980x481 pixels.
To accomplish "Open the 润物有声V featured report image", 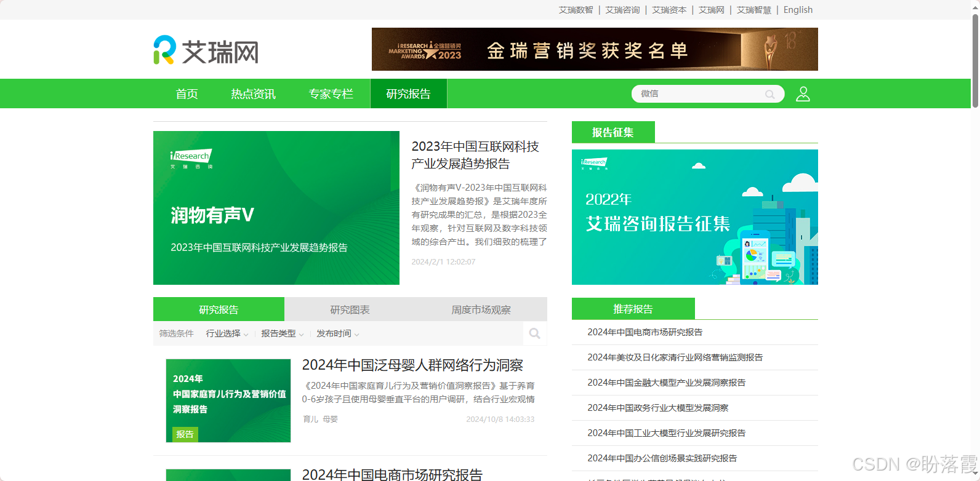I will [276, 208].
